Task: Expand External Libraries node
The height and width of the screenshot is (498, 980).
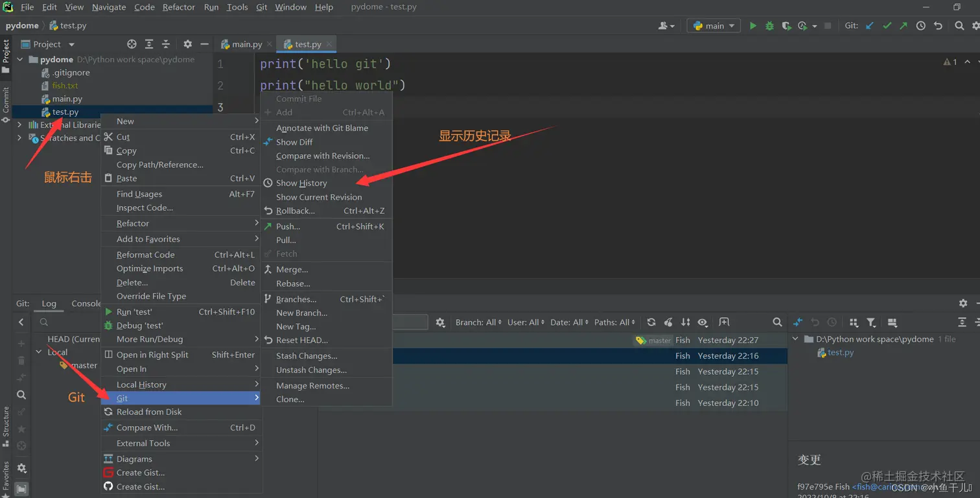Action: tap(19, 124)
